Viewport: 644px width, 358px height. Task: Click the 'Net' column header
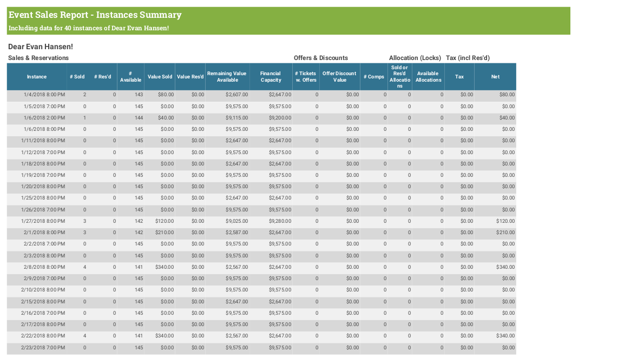tap(495, 77)
